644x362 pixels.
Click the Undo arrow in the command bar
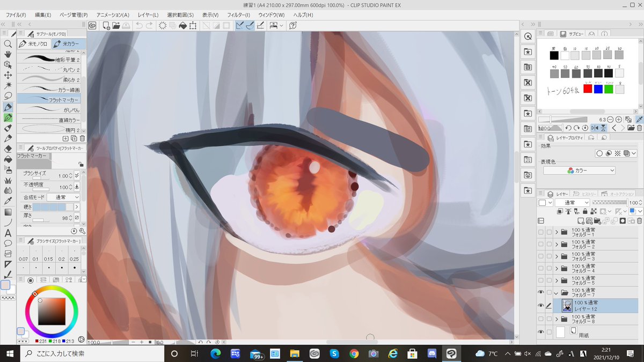(x=140, y=25)
